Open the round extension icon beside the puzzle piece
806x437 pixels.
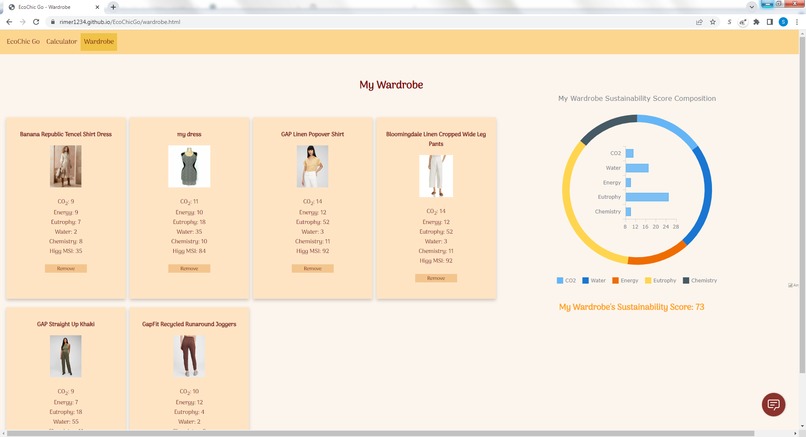(x=743, y=22)
